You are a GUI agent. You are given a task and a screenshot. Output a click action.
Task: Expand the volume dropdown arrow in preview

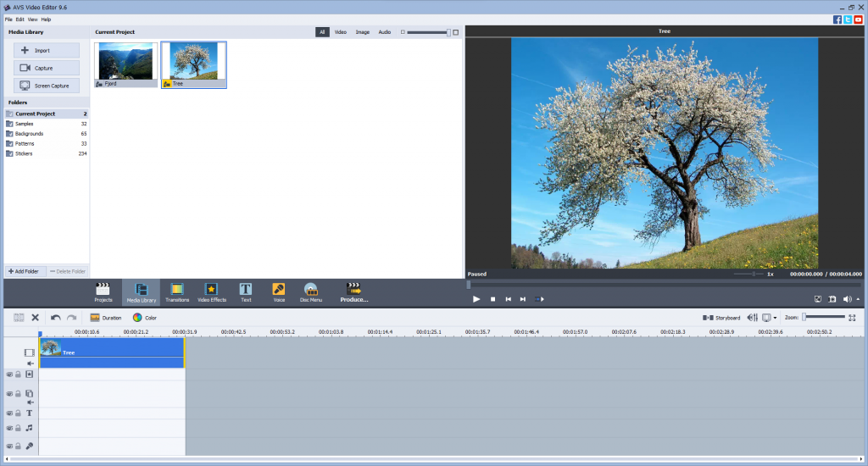pos(858,299)
